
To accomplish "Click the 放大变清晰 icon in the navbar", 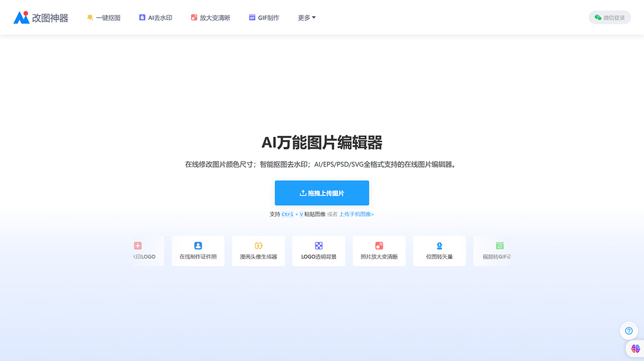I will (194, 17).
